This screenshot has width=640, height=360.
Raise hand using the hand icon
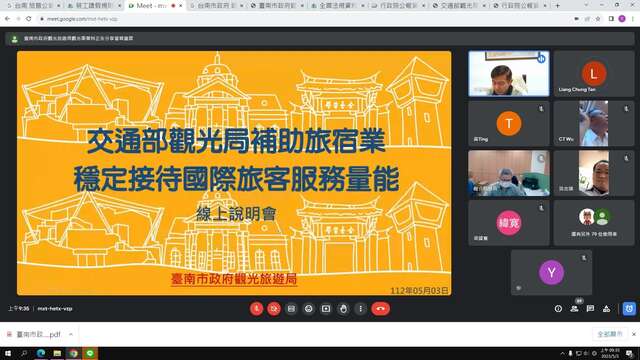[343, 309]
